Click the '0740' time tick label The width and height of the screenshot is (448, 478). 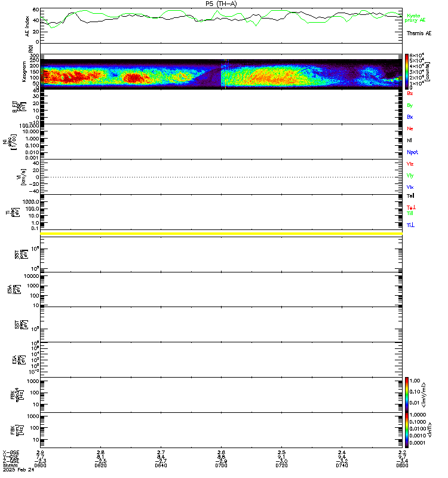(342, 465)
